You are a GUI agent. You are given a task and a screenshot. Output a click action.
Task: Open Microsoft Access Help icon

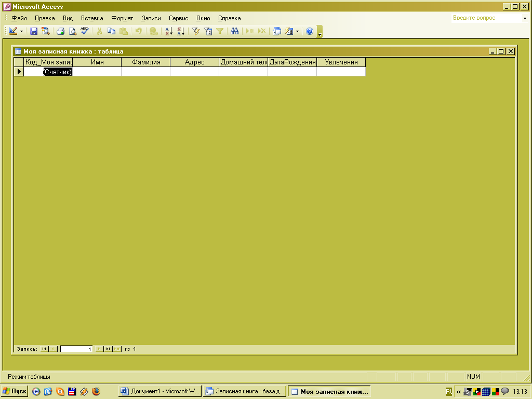(310, 31)
